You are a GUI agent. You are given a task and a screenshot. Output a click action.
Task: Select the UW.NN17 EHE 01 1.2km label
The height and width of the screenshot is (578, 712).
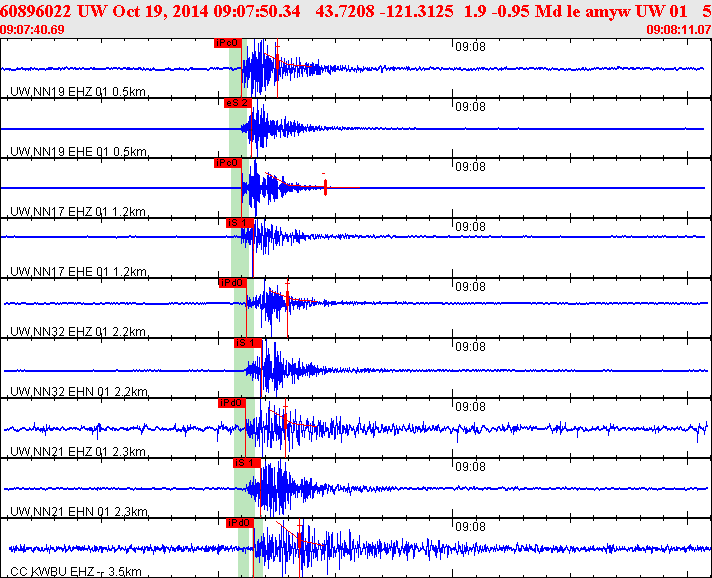78,272
